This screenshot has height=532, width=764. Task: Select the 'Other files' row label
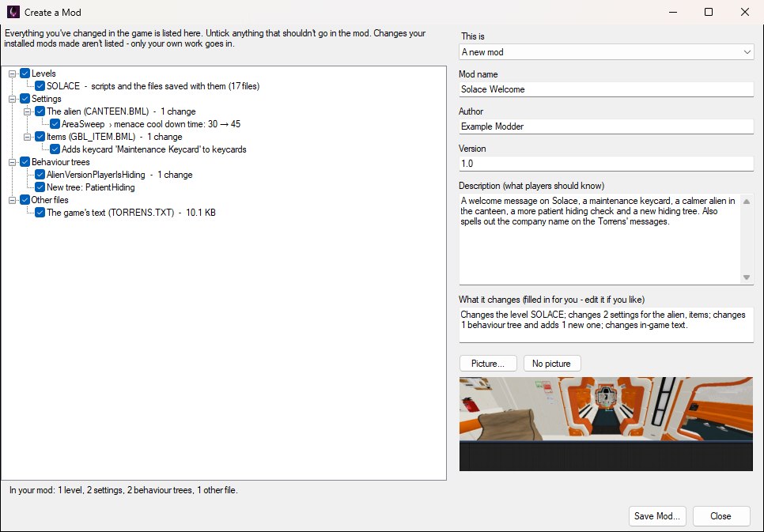(x=50, y=200)
